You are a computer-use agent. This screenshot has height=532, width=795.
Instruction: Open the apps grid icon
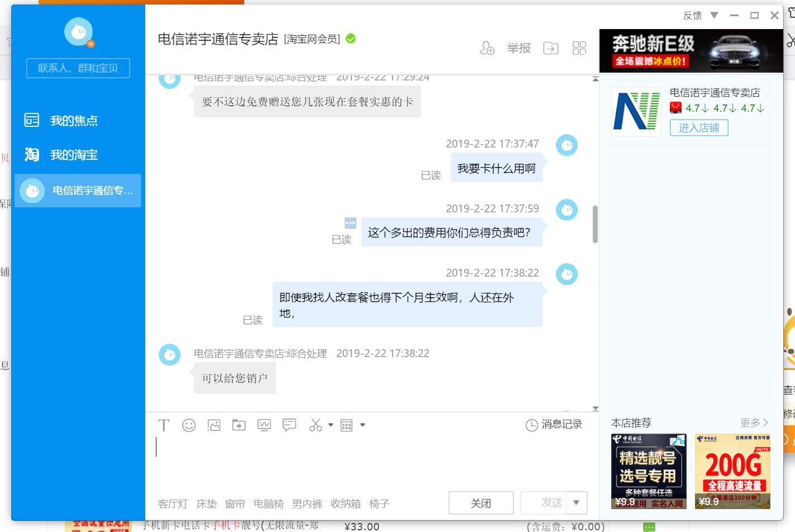[579, 48]
